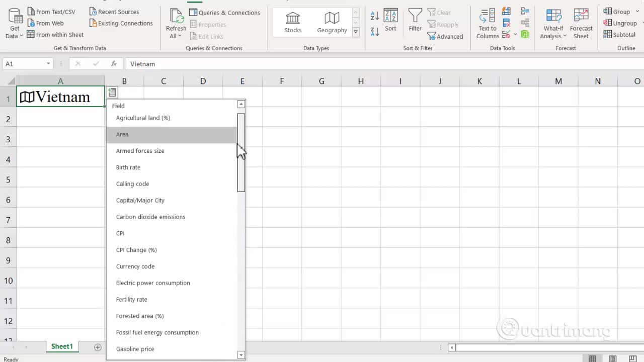Open Advanced filter options
Viewport: 644px width, 362px height.
click(x=445, y=36)
